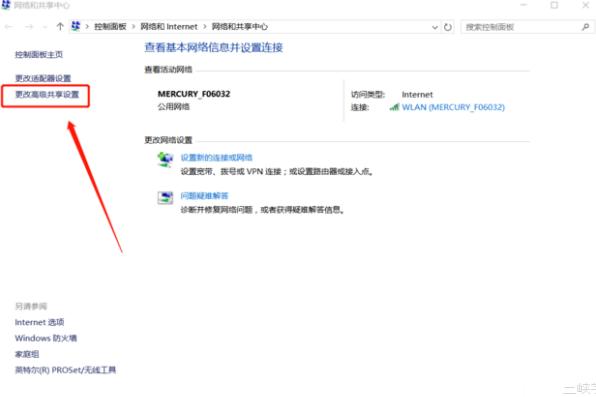Screen dimensions: 596x397
Task: Open 英特尔(R) PROSet/无线工具 link
Action: click(65, 370)
